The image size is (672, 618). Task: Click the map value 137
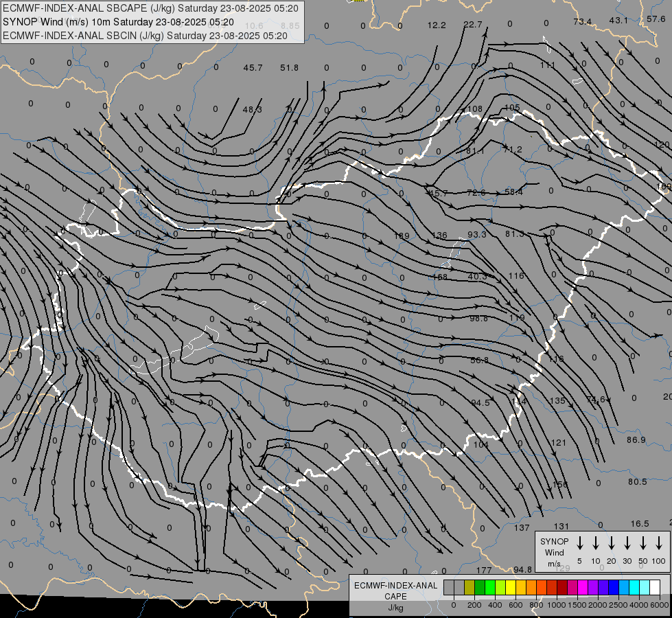[522, 528]
